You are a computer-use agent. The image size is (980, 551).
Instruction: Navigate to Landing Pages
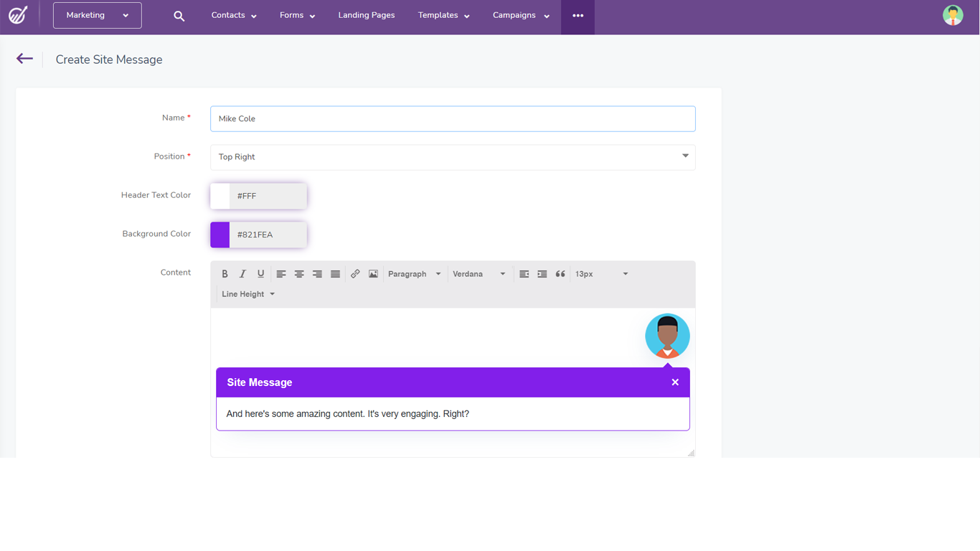coord(367,15)
